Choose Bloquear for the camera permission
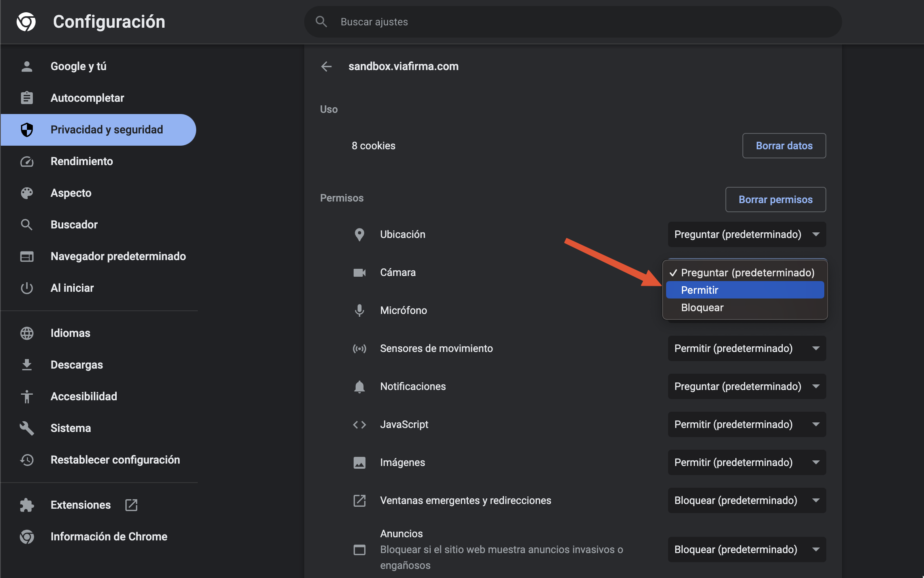Viewport: 924px width, 578px height. click(x=745, y=308)
